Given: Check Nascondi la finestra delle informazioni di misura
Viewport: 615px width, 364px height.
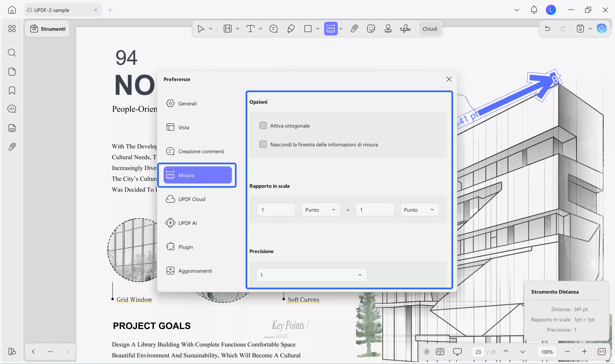Looking at the screenshot, I should point(263,144).
